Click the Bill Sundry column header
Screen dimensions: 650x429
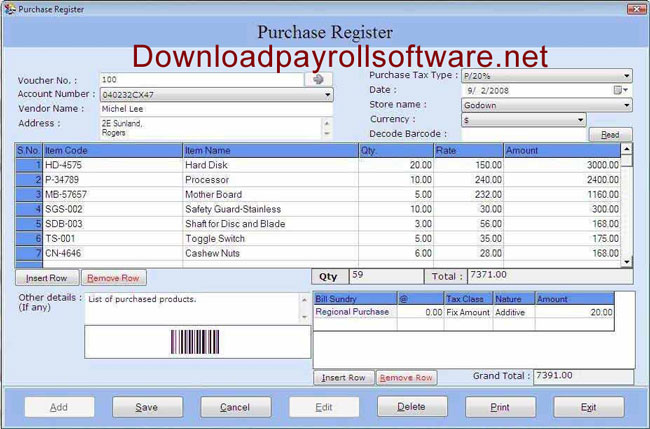tap(355, 299)
